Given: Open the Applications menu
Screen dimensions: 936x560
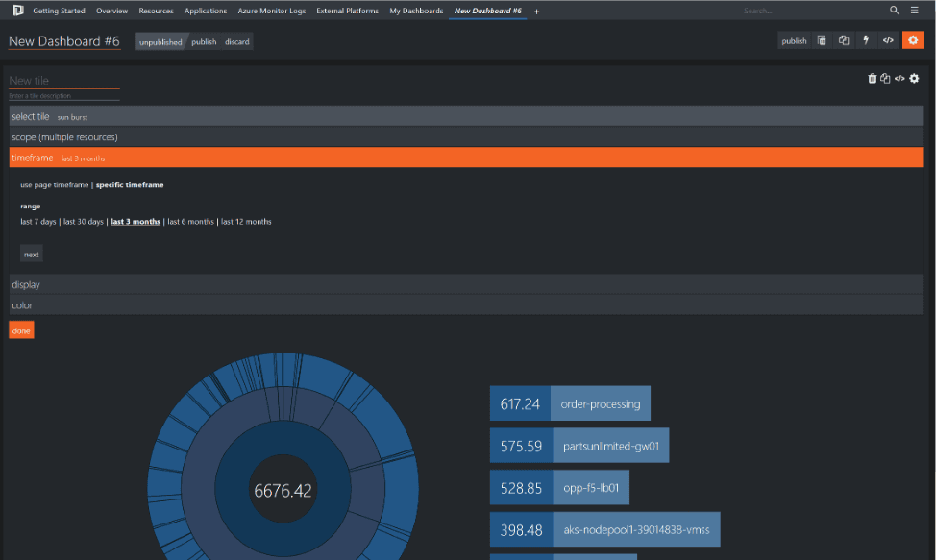Looking at the screenshot, I should click(x=206, y=11).
